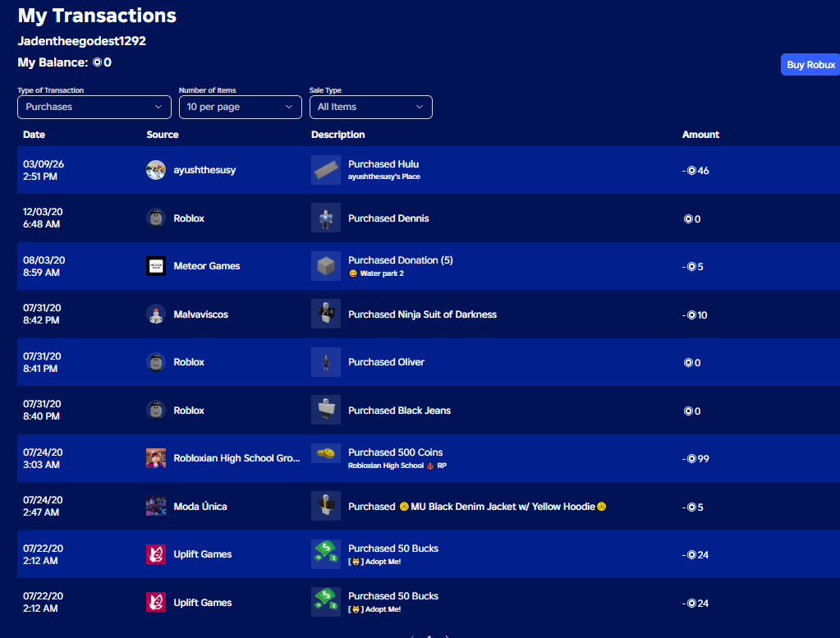Click the Malvaviscos avatar icon
This screenshot has height=638, width=840.
(156, 314)
